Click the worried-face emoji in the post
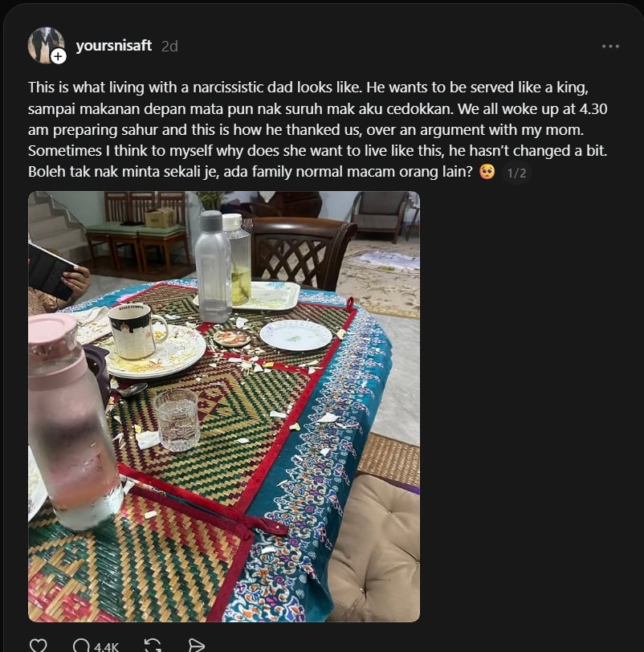The width and height of the screenshot is (644, 652). (487, 171)
